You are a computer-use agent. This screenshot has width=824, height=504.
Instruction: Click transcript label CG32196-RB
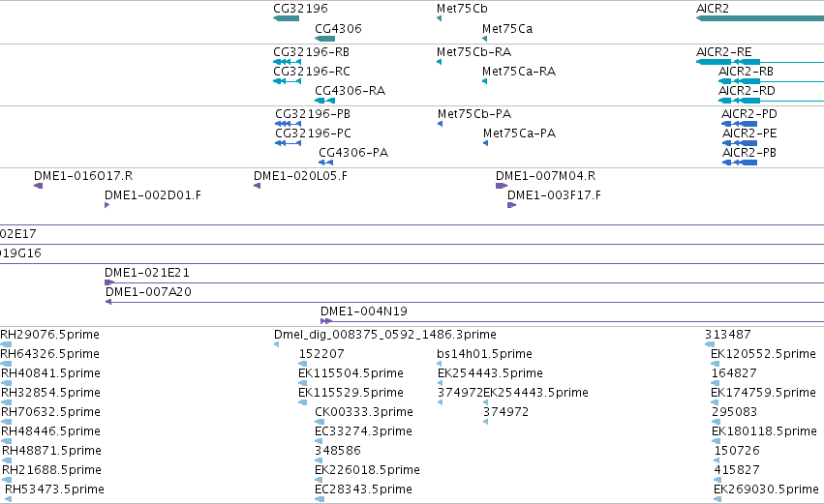(x=311, y=51)
